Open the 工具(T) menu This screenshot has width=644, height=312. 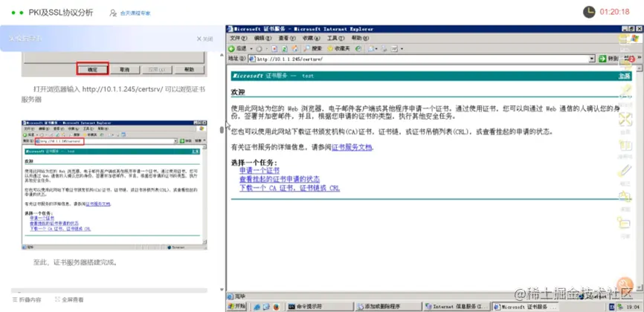tap(335, 38)
